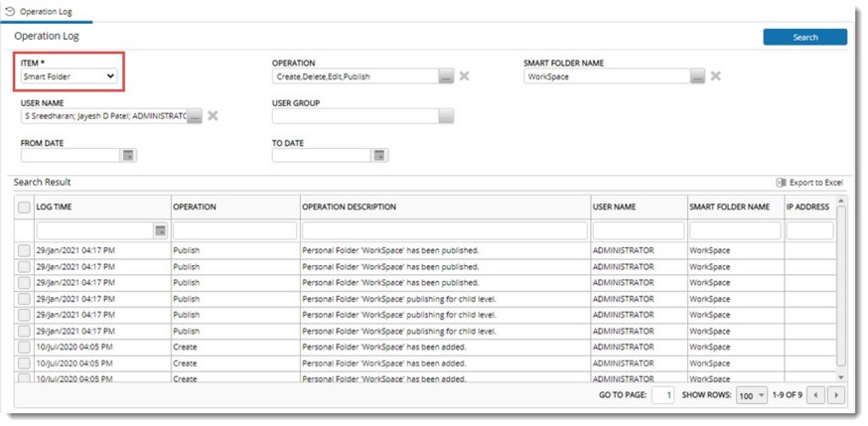Select checkbox for the first Create row
868x426 pixels.
pyautogui.click(x=24, y=348)
